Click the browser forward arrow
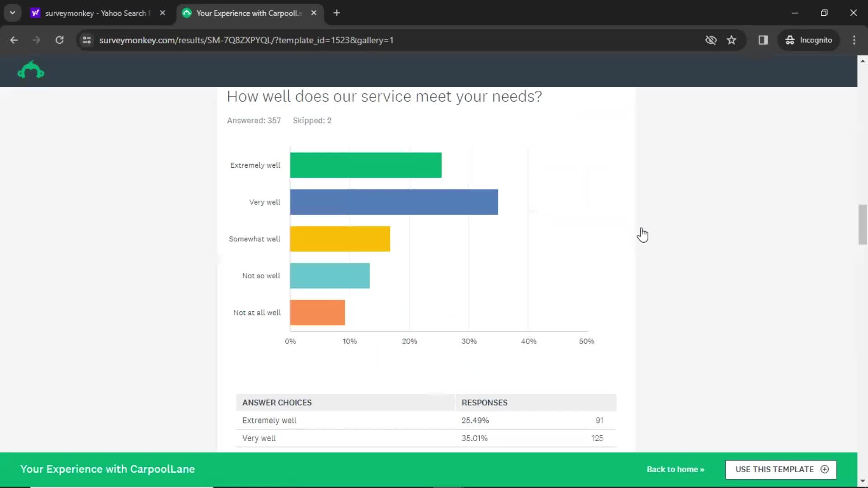This screenshot has width=868, height=488. tap(37, 40)
